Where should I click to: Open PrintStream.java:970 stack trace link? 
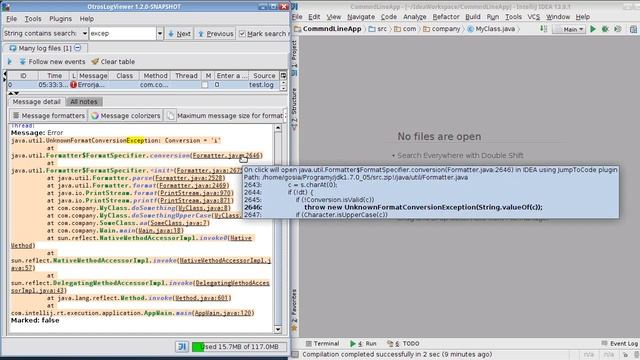point(196,193)
